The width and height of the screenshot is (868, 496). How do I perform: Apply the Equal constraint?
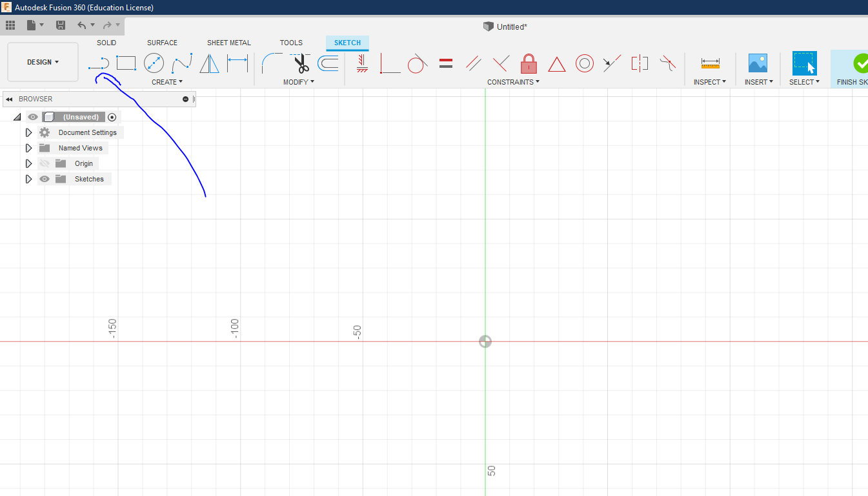[x=445, y=63]
